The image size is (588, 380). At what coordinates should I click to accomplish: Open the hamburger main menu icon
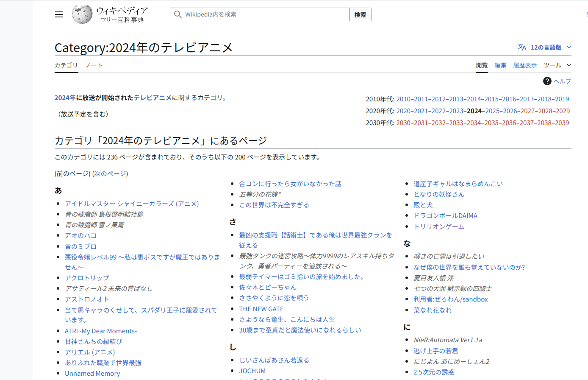point(59,14)
